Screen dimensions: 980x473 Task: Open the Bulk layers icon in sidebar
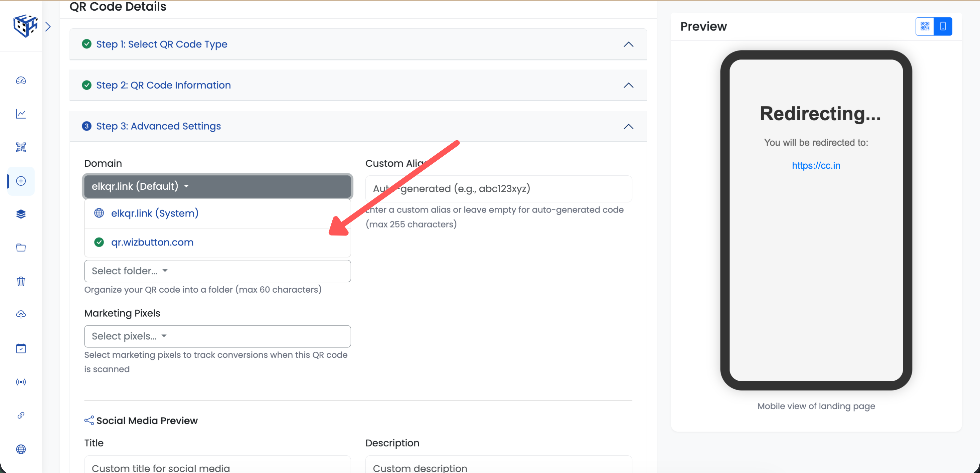21,214
